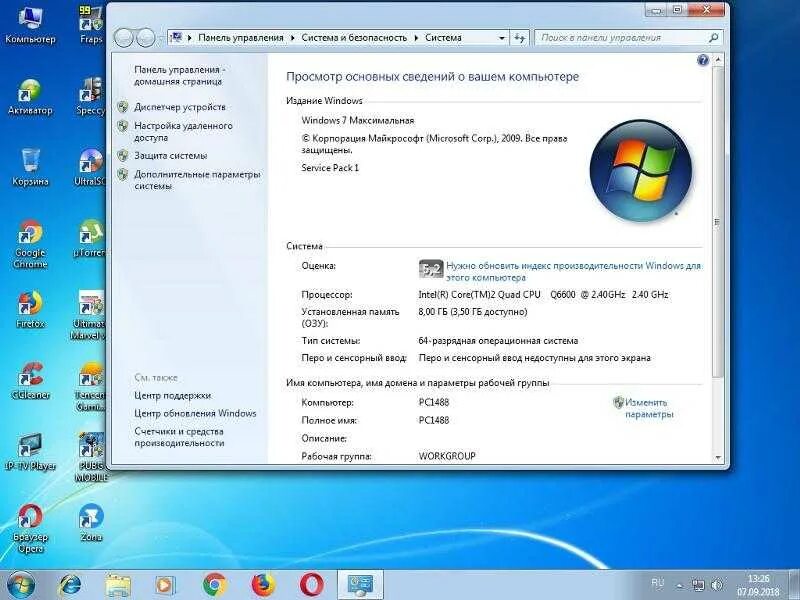
Task: Open Центр поддержки link
Action: tap(172, 395)
